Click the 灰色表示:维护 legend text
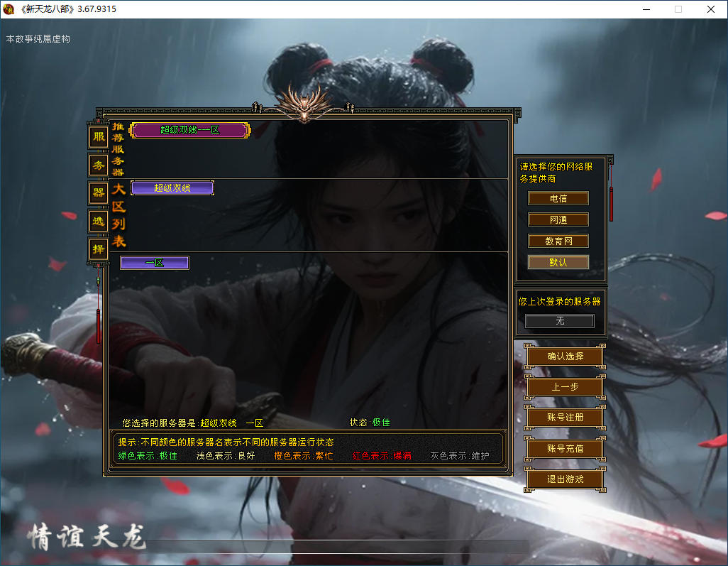This screenshot has height=566, width=728. [460, 456]
